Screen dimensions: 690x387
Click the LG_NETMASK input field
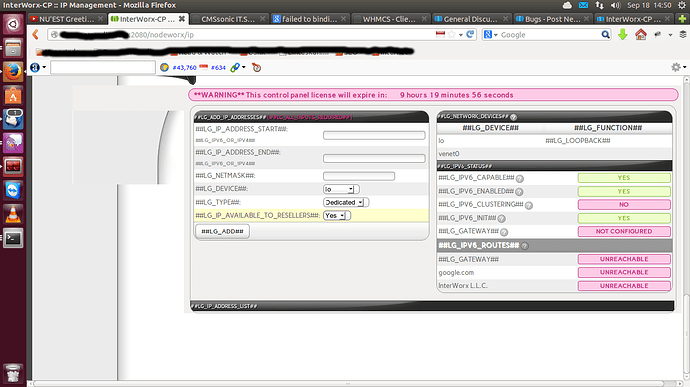pyautogui.click(x=359, y=176)
